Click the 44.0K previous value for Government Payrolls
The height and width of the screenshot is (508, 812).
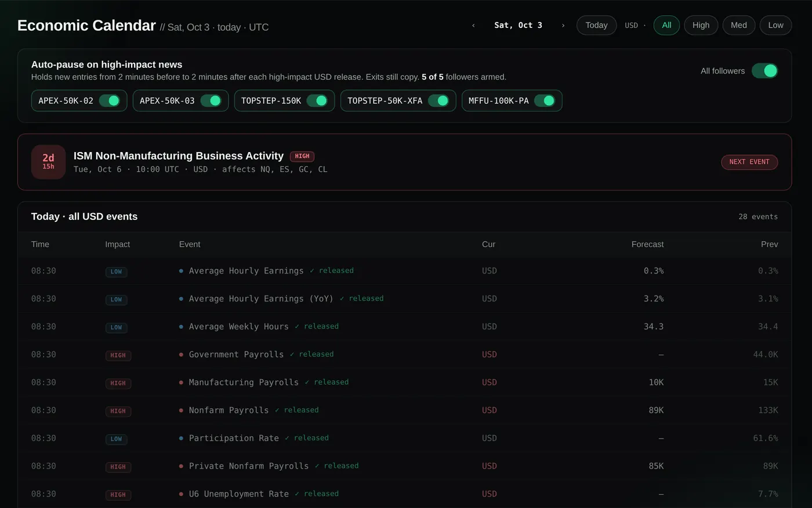point(766,355)
